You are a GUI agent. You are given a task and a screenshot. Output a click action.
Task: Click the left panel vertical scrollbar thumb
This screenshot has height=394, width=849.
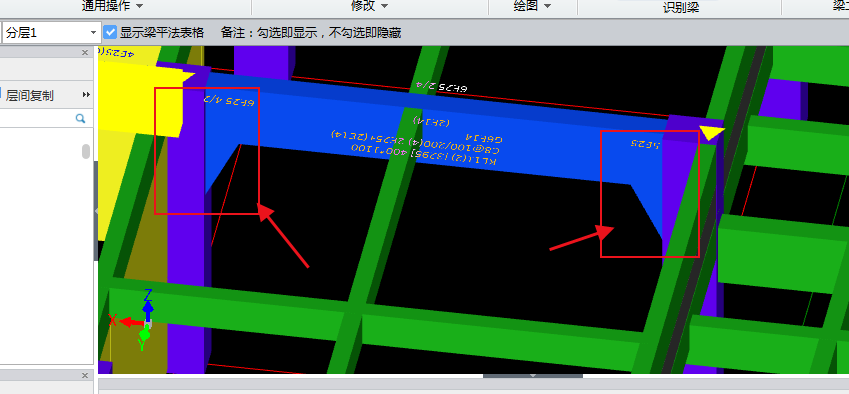[86, 151]
